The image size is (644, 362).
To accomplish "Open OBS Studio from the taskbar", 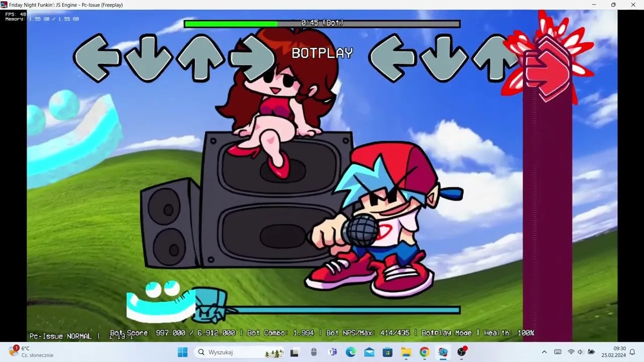I will click(x=461, y=352).
